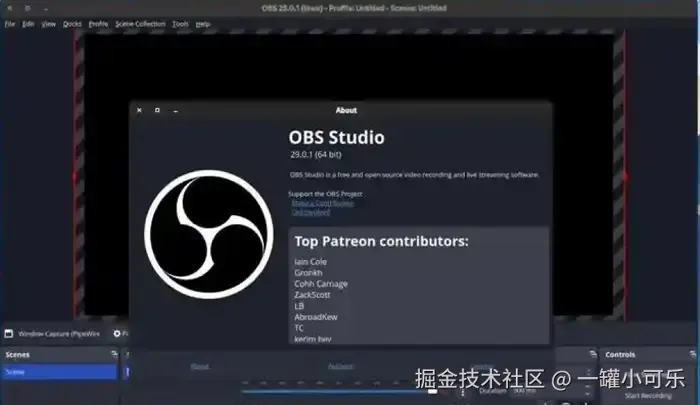Open the audio mixer three-dot options menu

(462, 392)
